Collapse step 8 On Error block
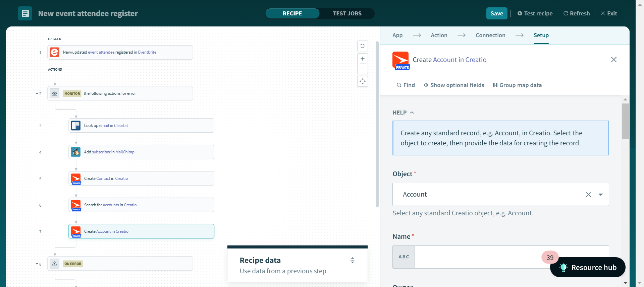The width and height of the screenshot is (644, 287). [37, 264]
